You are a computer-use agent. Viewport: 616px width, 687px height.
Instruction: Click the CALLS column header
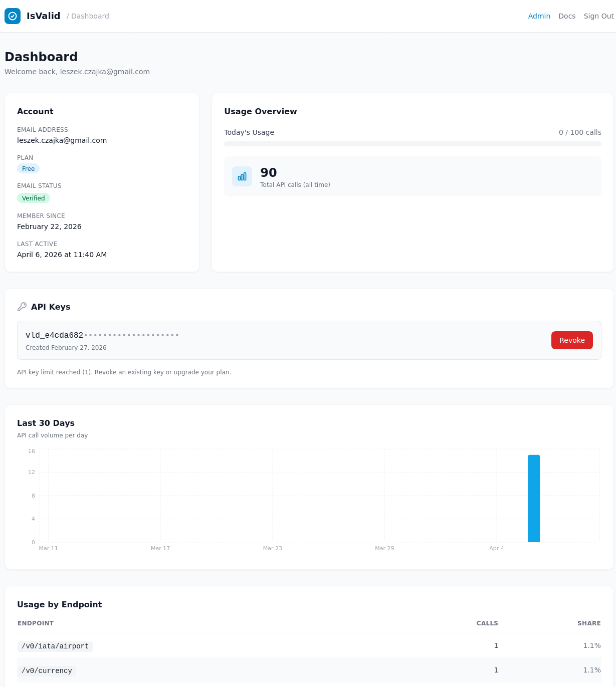click(487, 623)
